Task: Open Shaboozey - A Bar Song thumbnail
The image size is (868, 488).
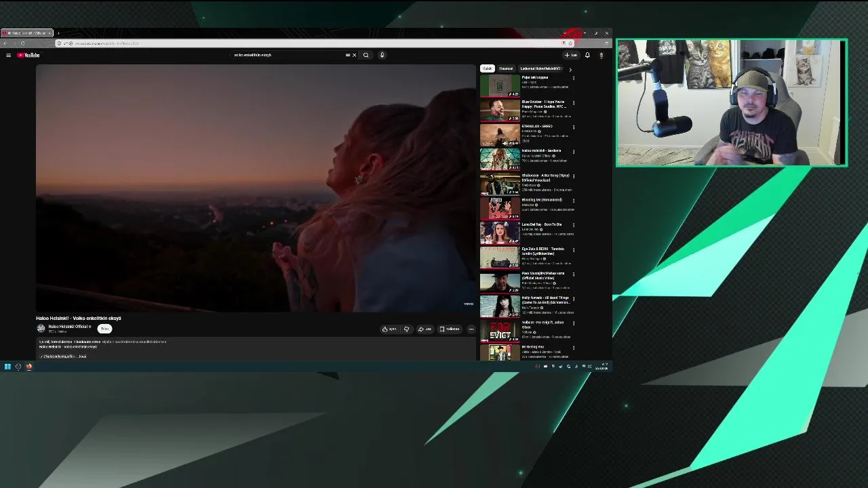Action: (500, 184)
